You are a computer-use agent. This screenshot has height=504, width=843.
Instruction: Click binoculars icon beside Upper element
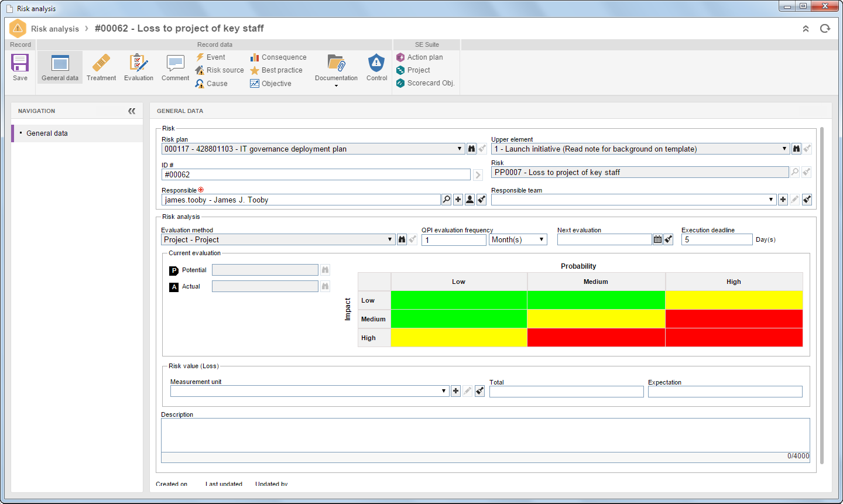pos(796,149)
